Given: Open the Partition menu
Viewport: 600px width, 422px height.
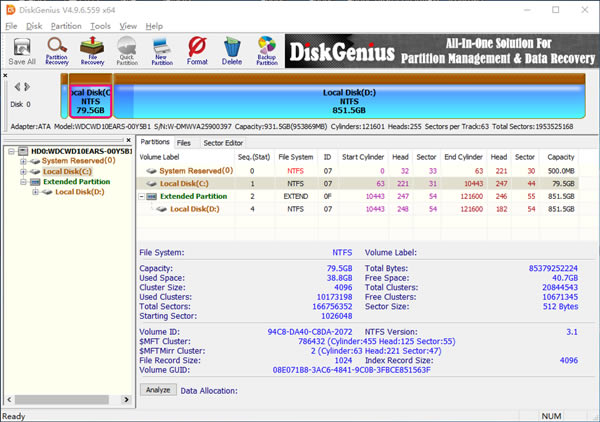Looking at the screenshot, I should 66,25.
